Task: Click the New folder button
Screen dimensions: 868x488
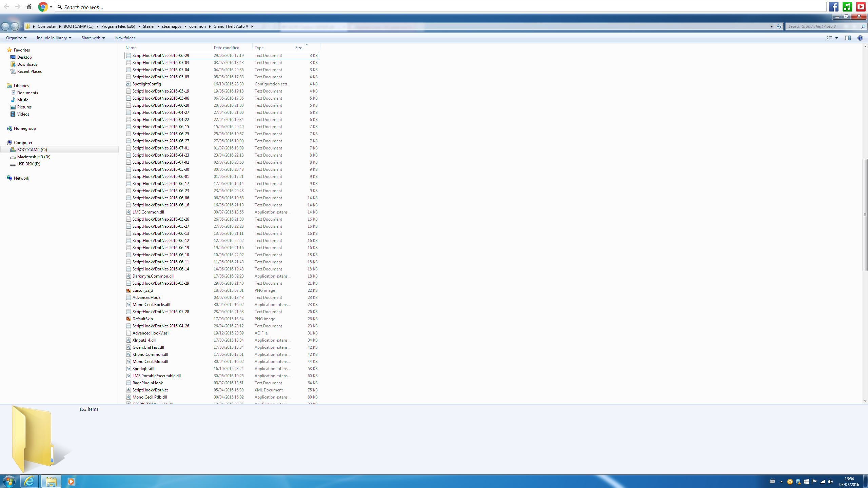Action: click(x=125, y=38)
